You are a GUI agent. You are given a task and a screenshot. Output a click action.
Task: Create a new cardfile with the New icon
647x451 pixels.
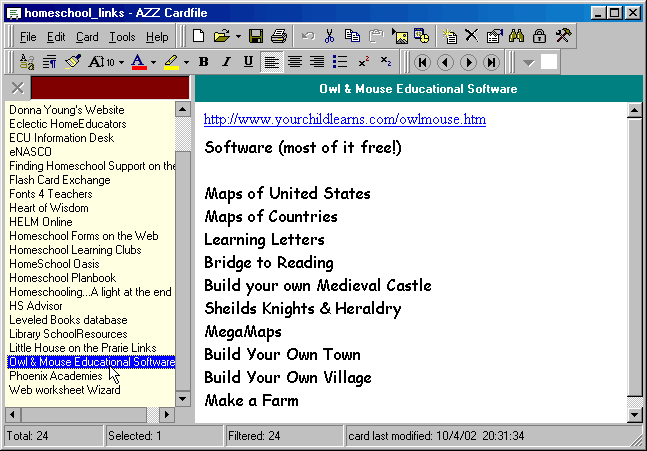[x=198, y=36]
